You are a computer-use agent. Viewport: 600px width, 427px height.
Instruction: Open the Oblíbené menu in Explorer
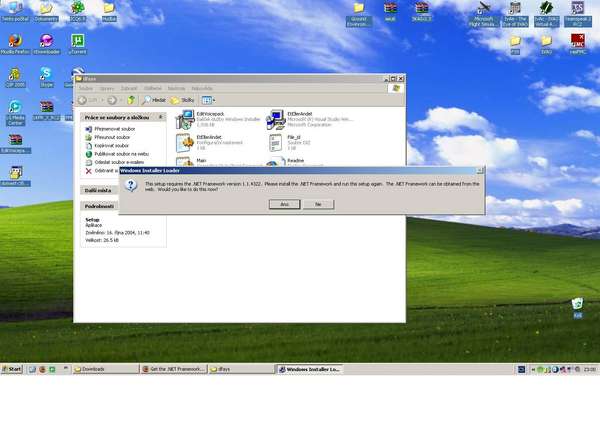tap(153, 88)
